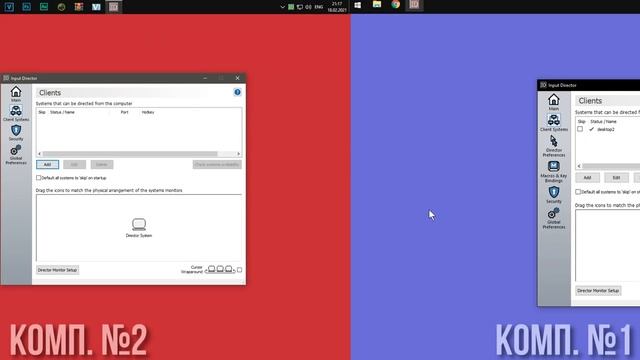Open Macros & Key Bindings in right window
Image resolution: width=640 pixels, height=360 pixels.
(x=553, y=171)
